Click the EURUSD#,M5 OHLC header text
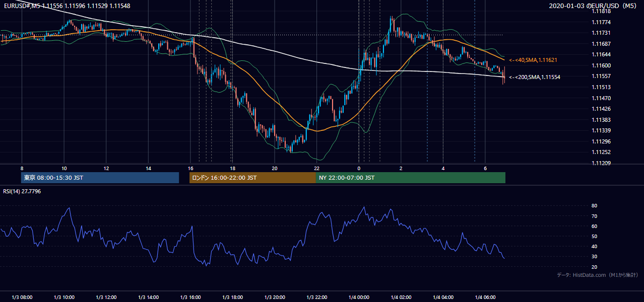Viewport: 644px width, 302px height. tap(66, 6)
